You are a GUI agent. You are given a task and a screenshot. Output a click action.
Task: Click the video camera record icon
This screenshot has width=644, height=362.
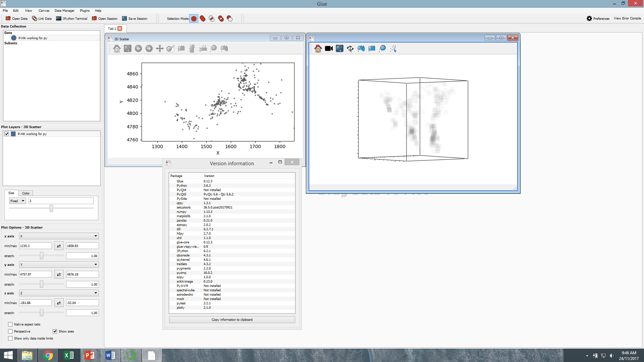tap(329, 49)
